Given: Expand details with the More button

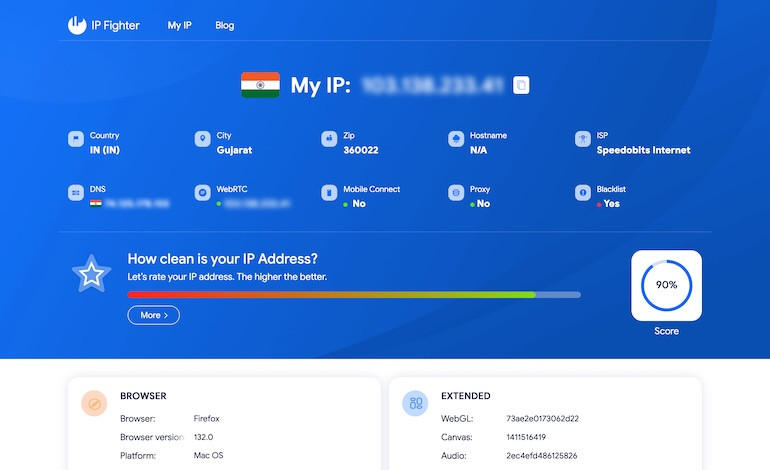Looking at the screenshot, I should [153, 315].
